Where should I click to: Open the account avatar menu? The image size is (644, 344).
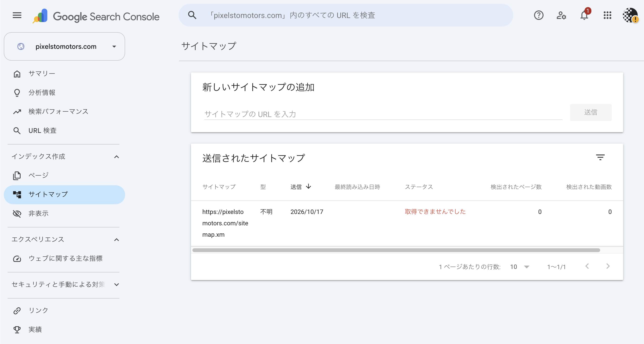pos(630,15)
